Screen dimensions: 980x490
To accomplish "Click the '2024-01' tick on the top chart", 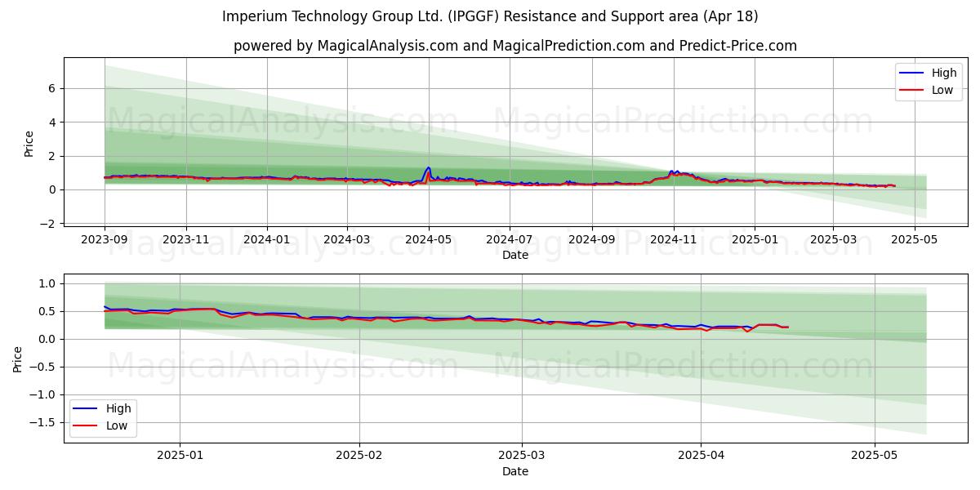I will (x=267, y=241).
